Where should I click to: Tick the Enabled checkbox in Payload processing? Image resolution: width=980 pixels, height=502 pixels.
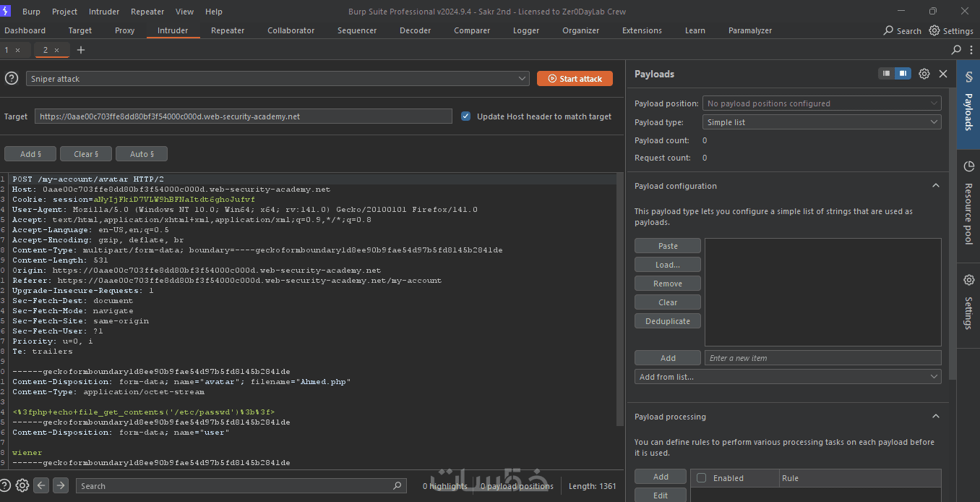(x=701, y=478)
